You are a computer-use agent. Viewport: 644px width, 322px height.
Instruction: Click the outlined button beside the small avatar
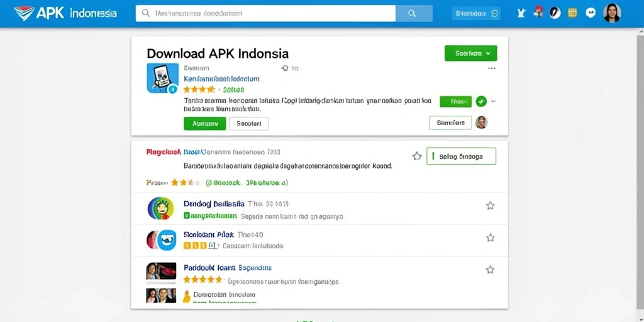[x=450, y=123]
